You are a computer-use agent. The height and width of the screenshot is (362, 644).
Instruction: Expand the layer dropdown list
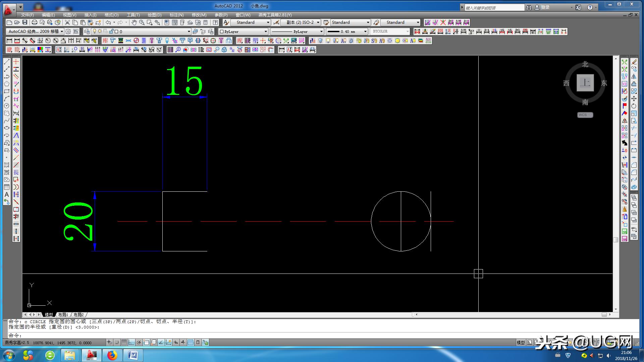(x=189, y=31)
